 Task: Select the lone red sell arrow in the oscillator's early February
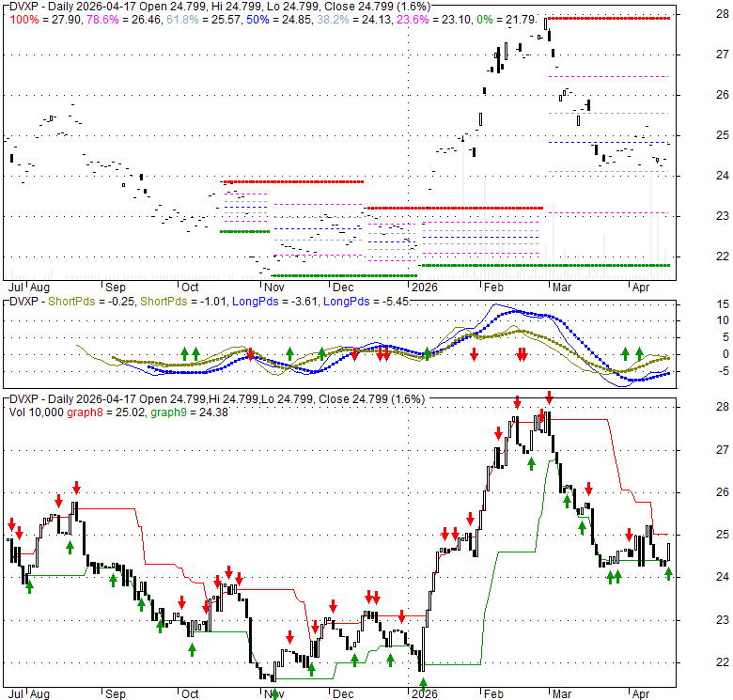pyautogui.click(x=475, y=353)
